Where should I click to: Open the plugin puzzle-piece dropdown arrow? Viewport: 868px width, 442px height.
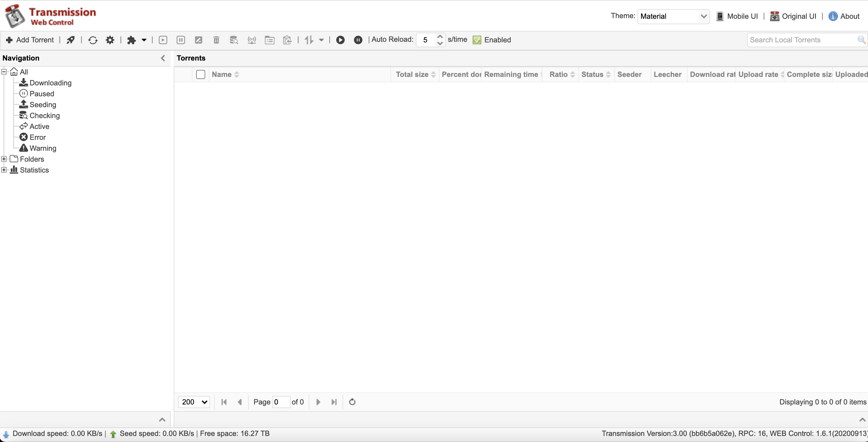(x=144, y=40)
